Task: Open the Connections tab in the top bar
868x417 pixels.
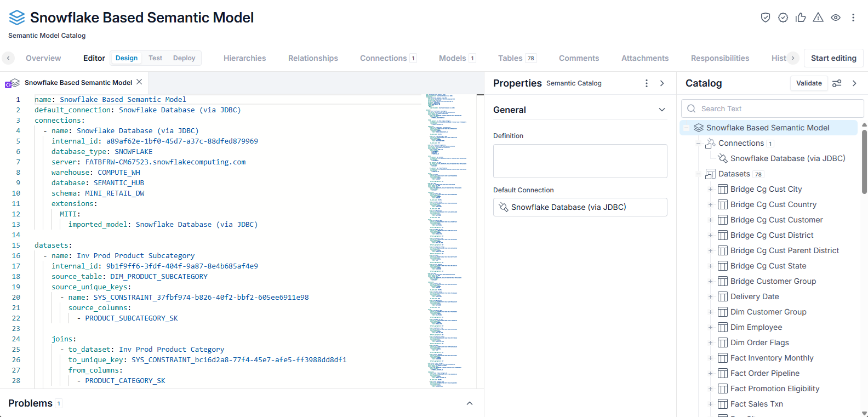Action: pyautogui.click(x=388, y=58)
